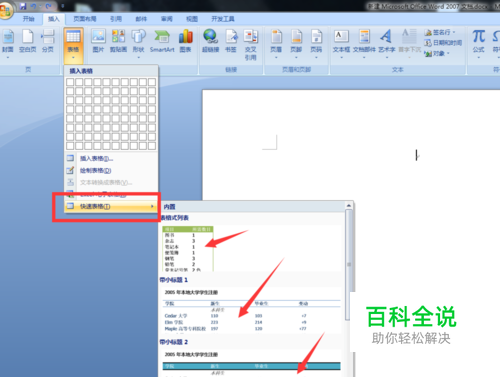500x377 pixels.
Task: Open the 开发工具 tab
Action: click(x=223, y=19)
